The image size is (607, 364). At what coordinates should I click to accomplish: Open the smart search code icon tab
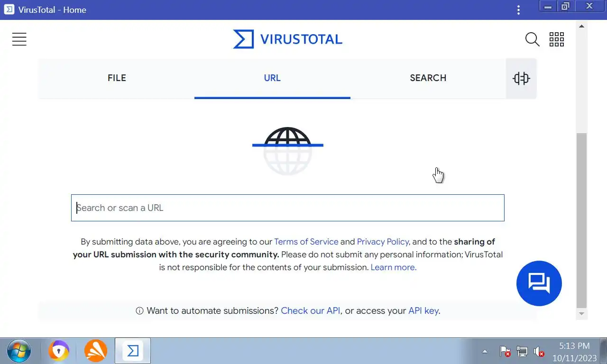pyautogui.click(x=521, y=78)
